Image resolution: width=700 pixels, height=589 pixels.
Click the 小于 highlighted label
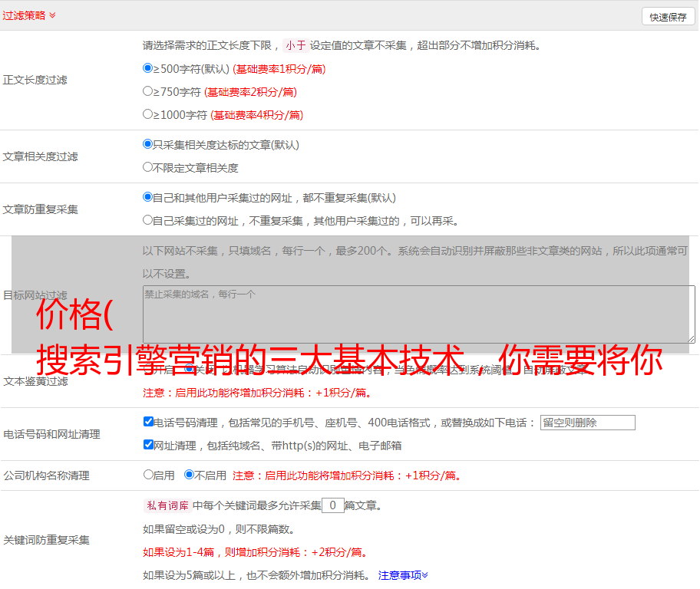click(296, 45)
